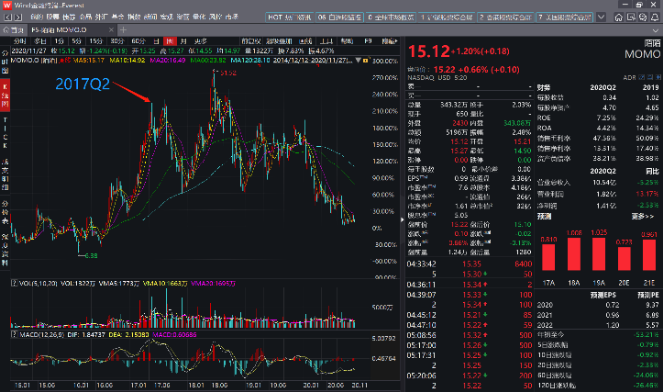Click the HOT shortcut button
Screen dimensions: 664x392
point(290,17)
